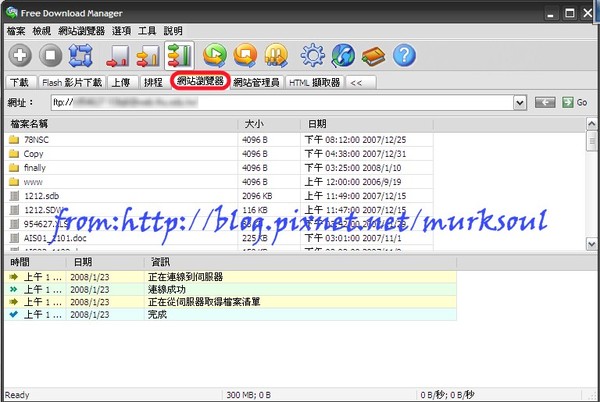Screen dimensions: 600x402
Task: Expand the address bar dropdown arrow
Action: (x=519, y=103)
